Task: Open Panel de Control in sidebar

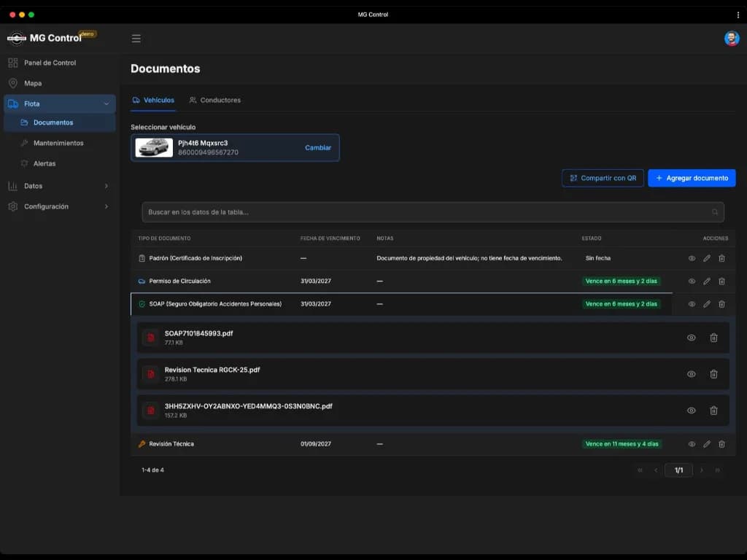Action: 59,63
